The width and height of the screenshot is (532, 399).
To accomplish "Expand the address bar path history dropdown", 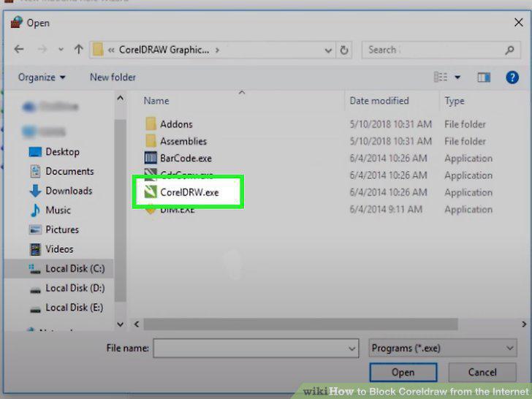I will (328, 50).
